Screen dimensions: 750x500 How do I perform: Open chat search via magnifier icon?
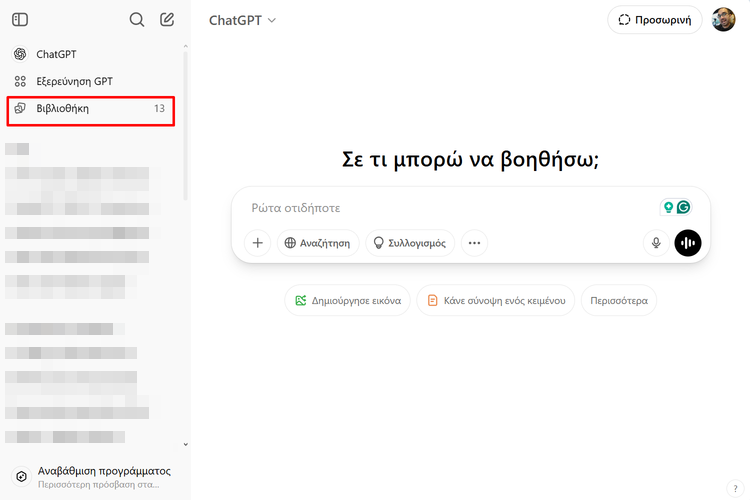coord(137,20)
